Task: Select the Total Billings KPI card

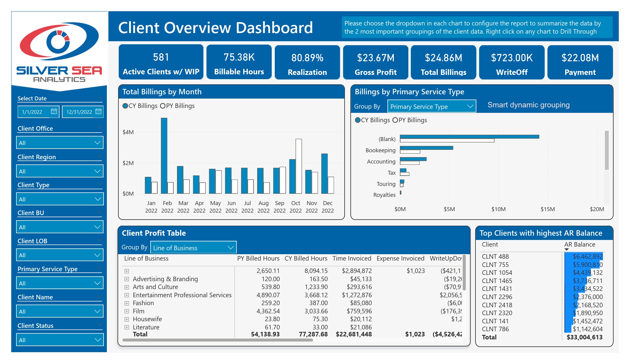Action: (443, 62)
